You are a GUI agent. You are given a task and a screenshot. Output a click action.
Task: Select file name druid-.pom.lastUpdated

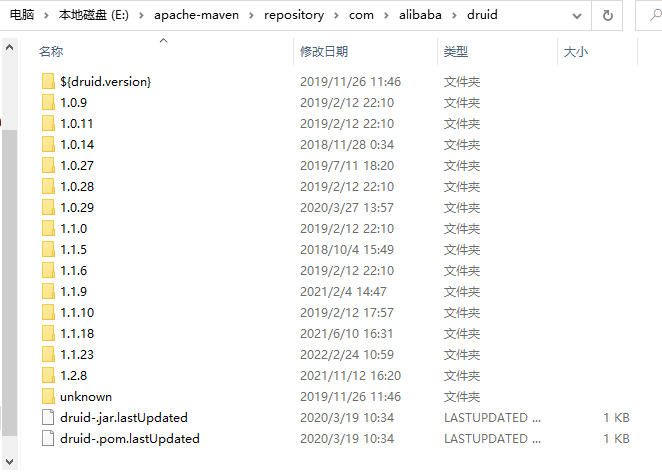tap(130, 439)
